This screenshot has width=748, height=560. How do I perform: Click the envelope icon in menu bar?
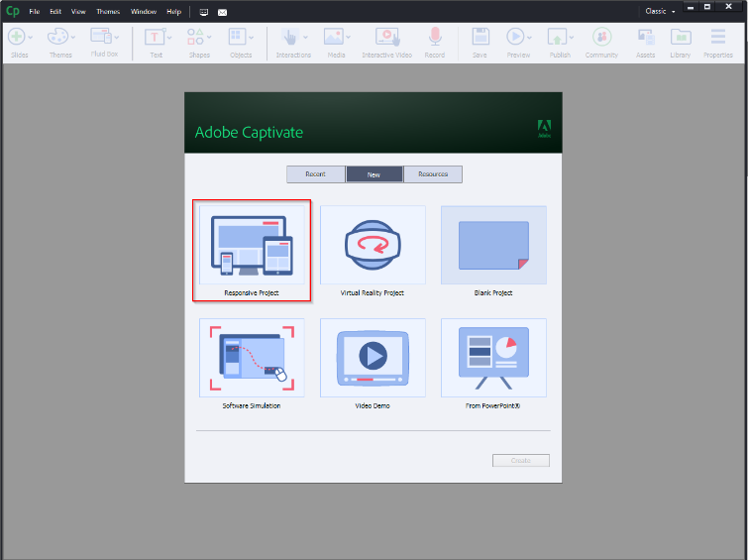tap(222, 13)
